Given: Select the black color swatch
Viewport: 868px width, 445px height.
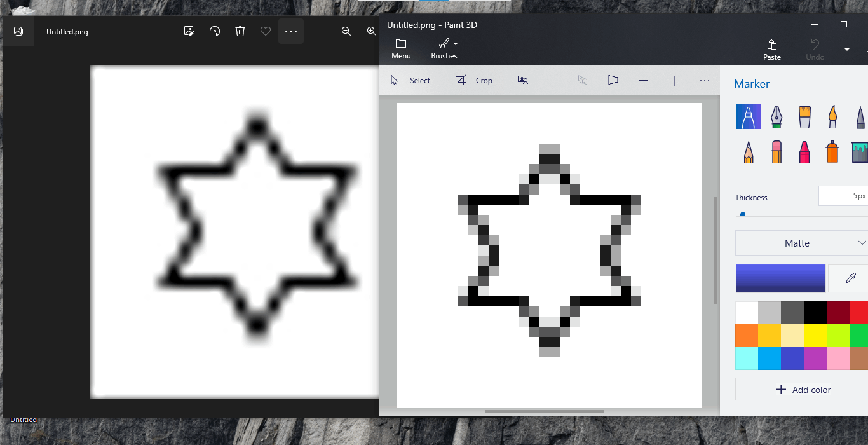Looking at the screenshot, I should tap(815, 313).
